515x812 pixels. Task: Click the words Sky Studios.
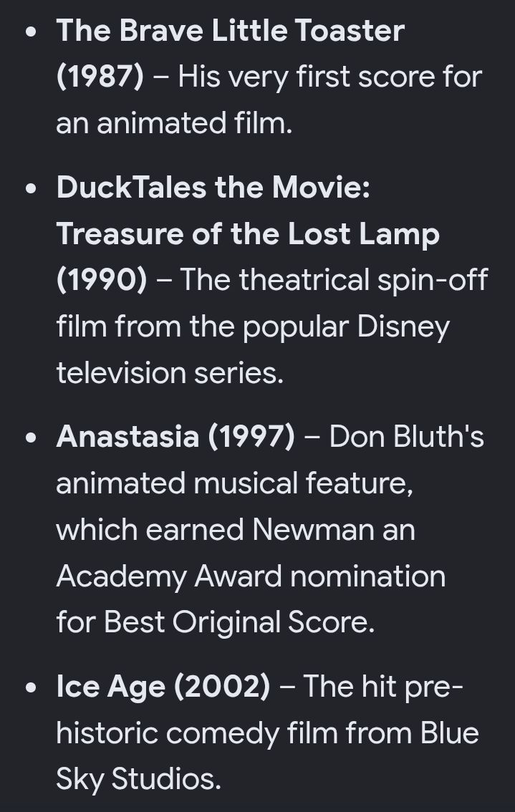click(x=138, y=779)
